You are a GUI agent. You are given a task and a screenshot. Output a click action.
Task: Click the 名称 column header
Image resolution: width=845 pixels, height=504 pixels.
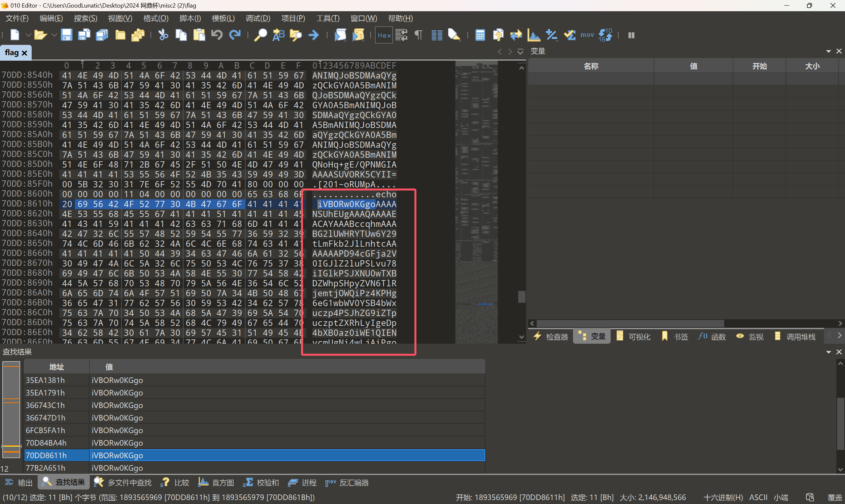pyautogui.click(x=591, y=66)
